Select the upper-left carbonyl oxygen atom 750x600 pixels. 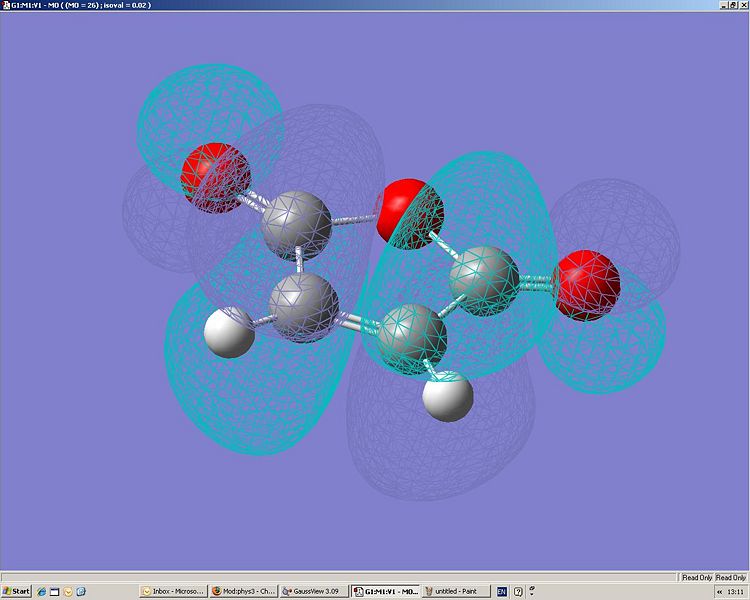point(216,178)
